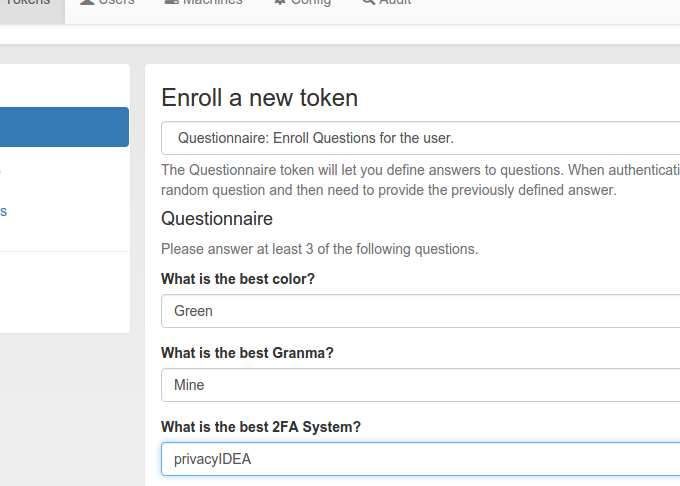The width and height of the screenshot is (680, 486).
Task: Click the 'What is the best Granma?' label
Action: (247, 353)
